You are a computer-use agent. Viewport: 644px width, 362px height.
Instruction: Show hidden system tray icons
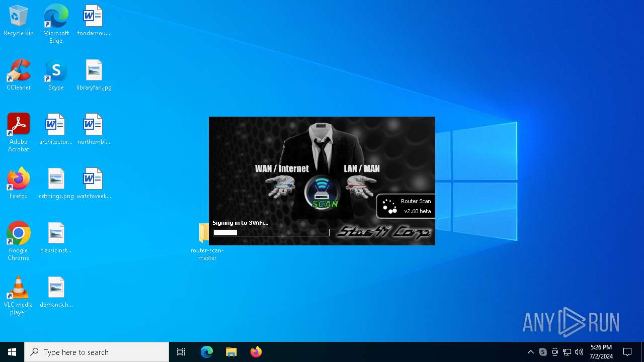(x=531, y=352)
